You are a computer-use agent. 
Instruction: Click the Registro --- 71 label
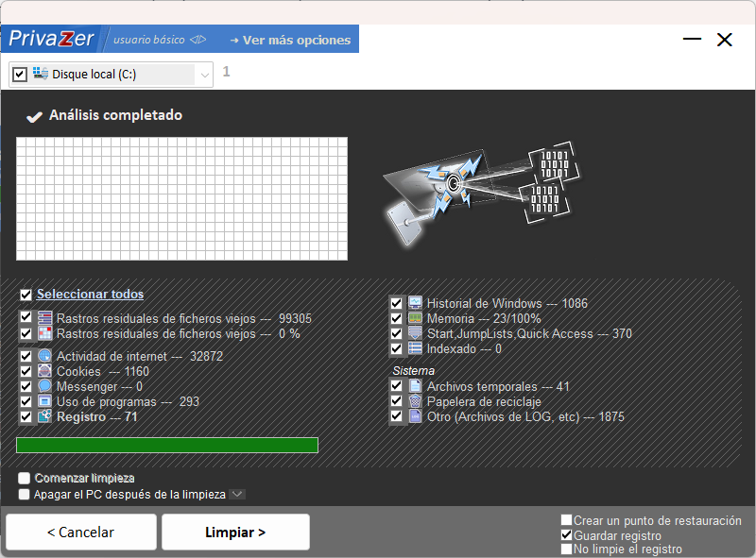(x=97, y=416)
